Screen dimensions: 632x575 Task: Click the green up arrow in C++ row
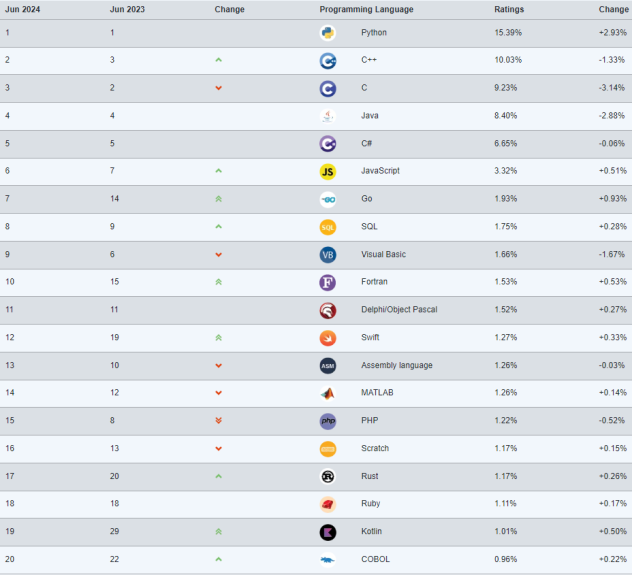point(218,60)
